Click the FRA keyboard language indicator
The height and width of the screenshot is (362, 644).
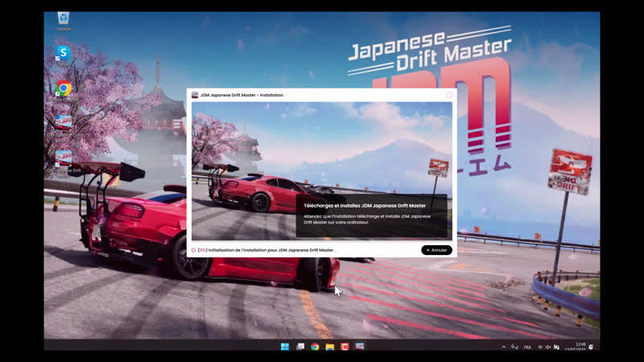(x=527, y=348)
